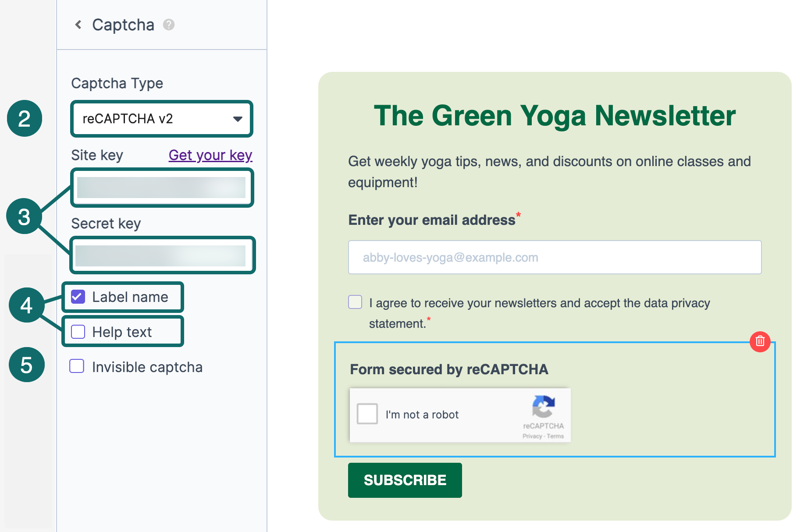
Task: Click the help question mark beside Captcha
Action: pyautogui.click(x=169, y=25)
